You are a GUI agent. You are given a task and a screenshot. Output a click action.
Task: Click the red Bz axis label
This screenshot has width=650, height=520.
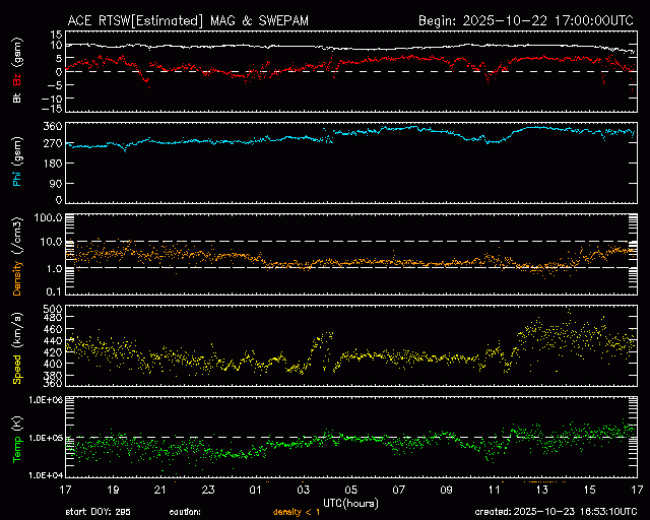[18, 79]
